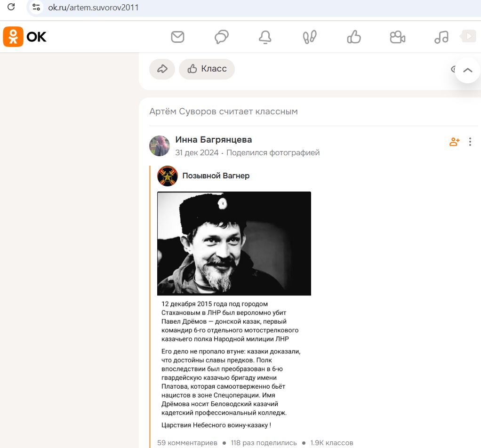481x448 pixels.
Task: Open the Discussions chat bubbles icon
Action: click(222, 37)
